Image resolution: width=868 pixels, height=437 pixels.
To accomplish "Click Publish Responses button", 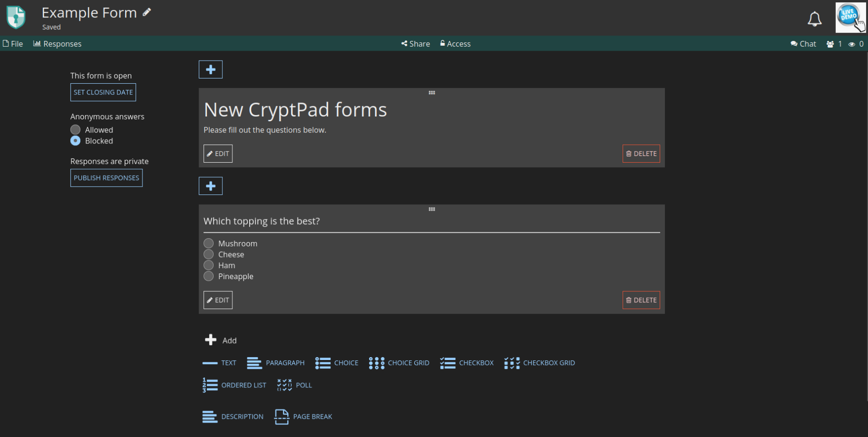I will [106, 178].
